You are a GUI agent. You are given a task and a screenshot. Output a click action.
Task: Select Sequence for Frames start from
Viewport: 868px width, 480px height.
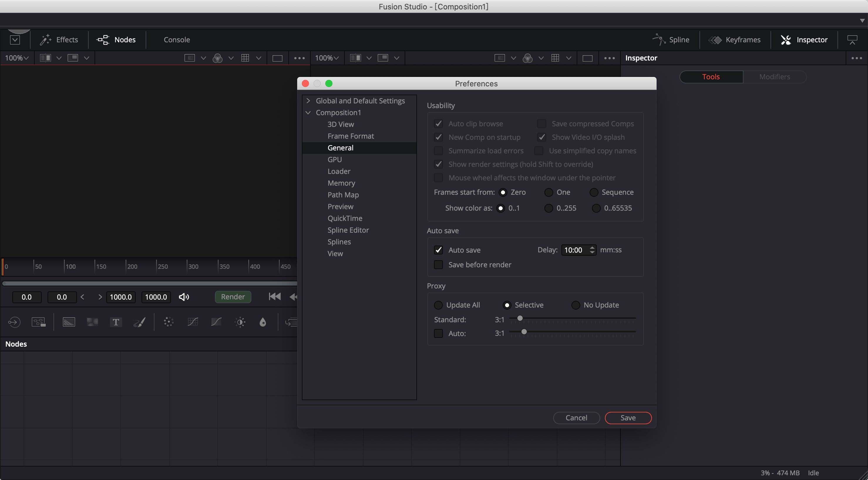(x=594, y=192)
